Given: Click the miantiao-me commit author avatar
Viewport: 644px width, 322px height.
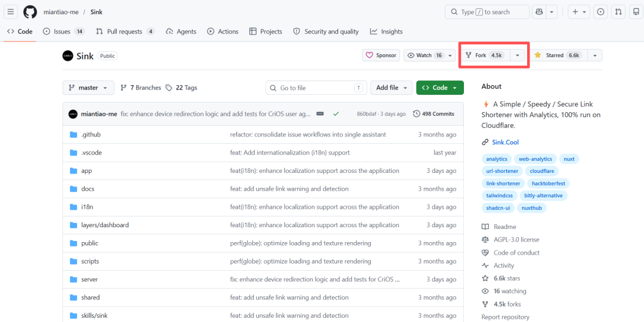Looking at the screenshot, I should pos(73,114).
